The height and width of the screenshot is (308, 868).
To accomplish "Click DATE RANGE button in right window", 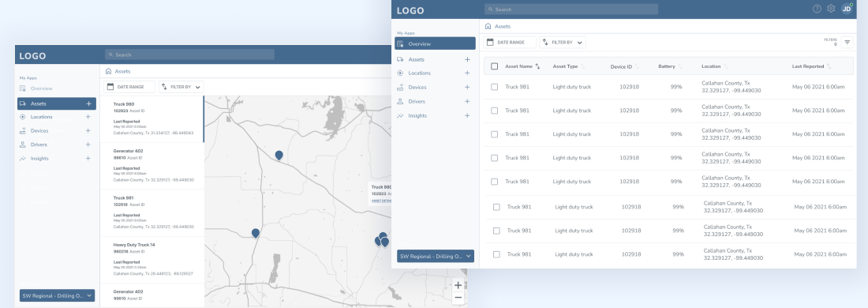I will (510, 42).
